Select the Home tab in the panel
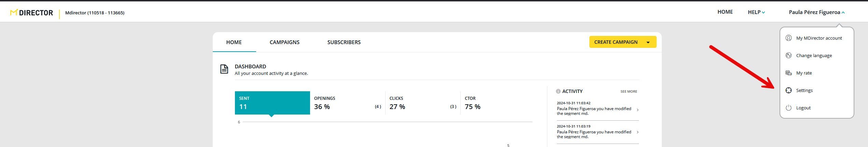The image size is (868, 147). [234, 42]
